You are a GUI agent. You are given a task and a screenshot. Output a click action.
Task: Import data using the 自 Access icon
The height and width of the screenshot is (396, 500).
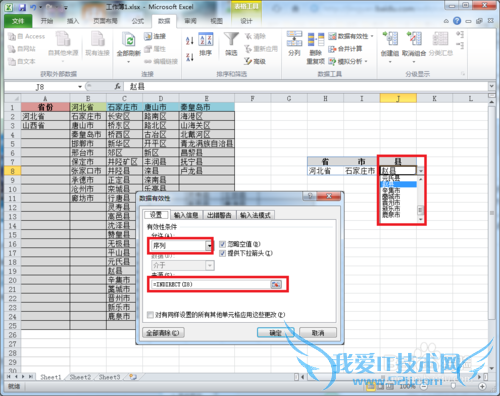point(12,36)
